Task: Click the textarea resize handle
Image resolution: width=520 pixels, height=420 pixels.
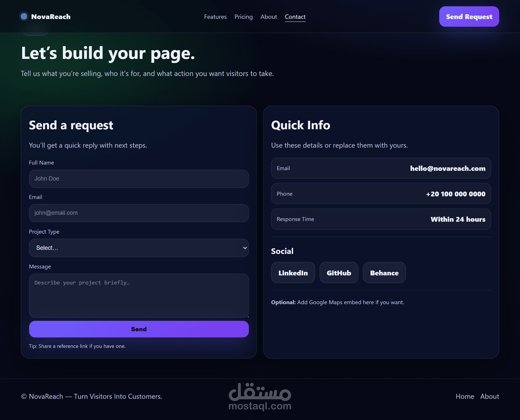Action: [248, 317]
